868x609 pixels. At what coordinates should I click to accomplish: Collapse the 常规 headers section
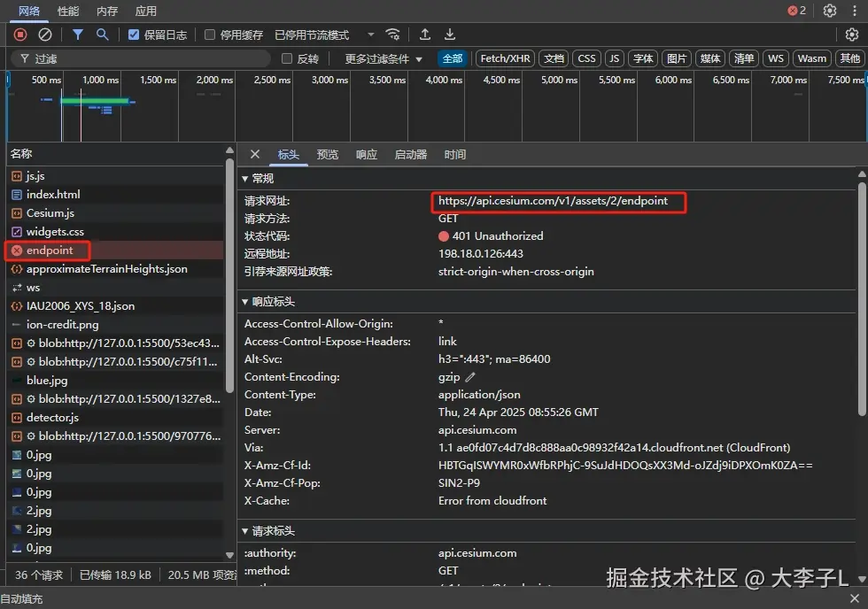tap(258, 177)
